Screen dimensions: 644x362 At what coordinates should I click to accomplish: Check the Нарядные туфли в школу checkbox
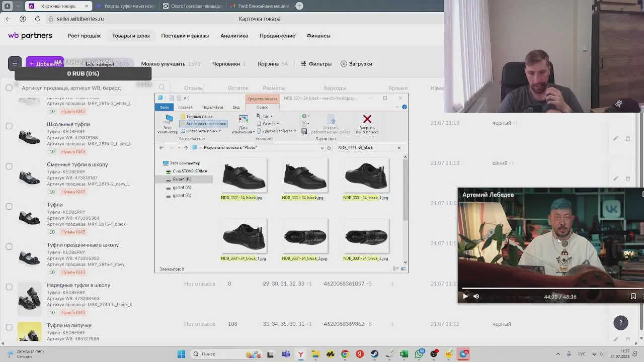[x=9, y=287]
